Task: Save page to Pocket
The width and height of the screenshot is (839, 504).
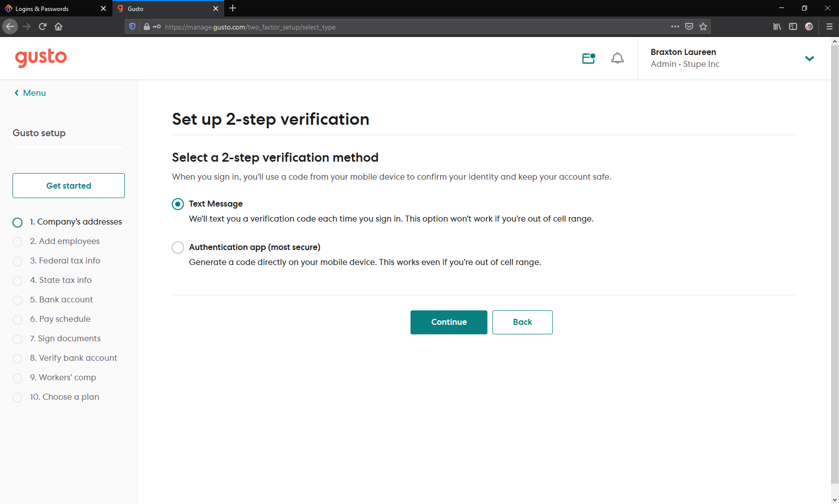Action: (x=689, y=26)
